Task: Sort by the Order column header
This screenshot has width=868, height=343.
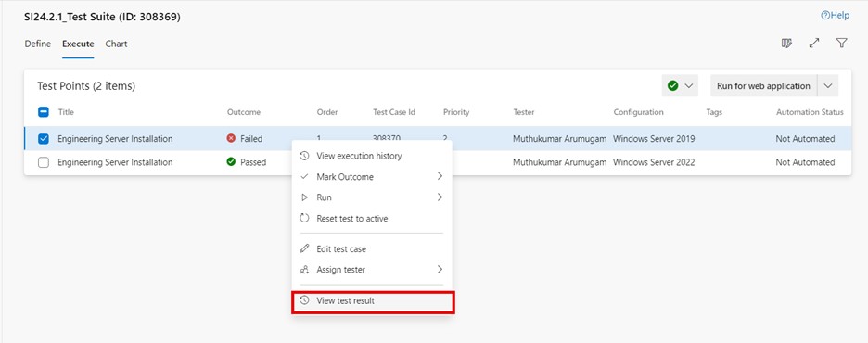Action: [x=327, y=112]
